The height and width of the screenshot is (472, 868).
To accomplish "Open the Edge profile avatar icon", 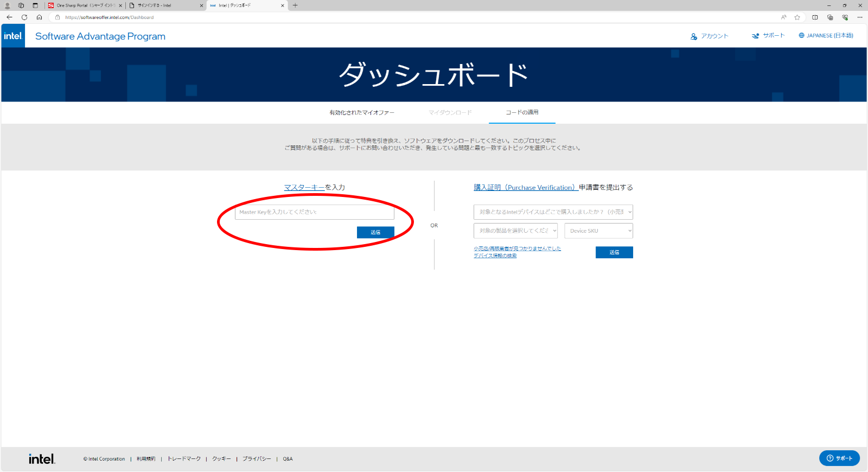I will (8, 5).
